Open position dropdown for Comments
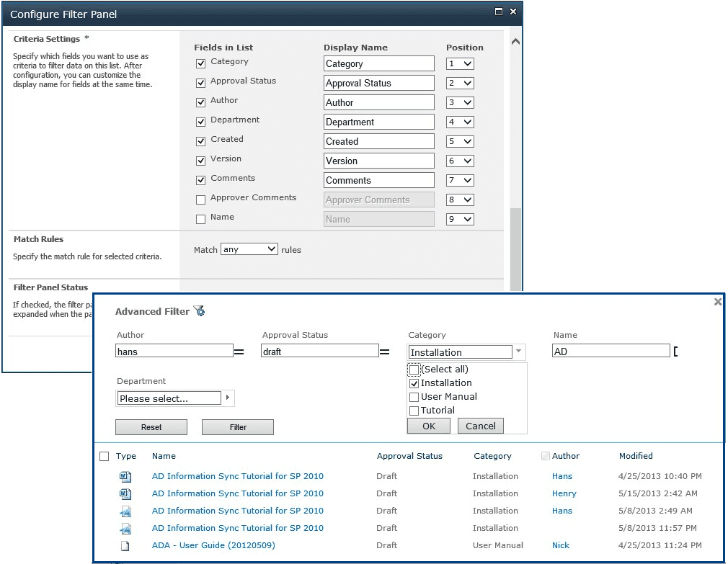The height and width of the screenshot is (564, 728). [x=460, y=180]
